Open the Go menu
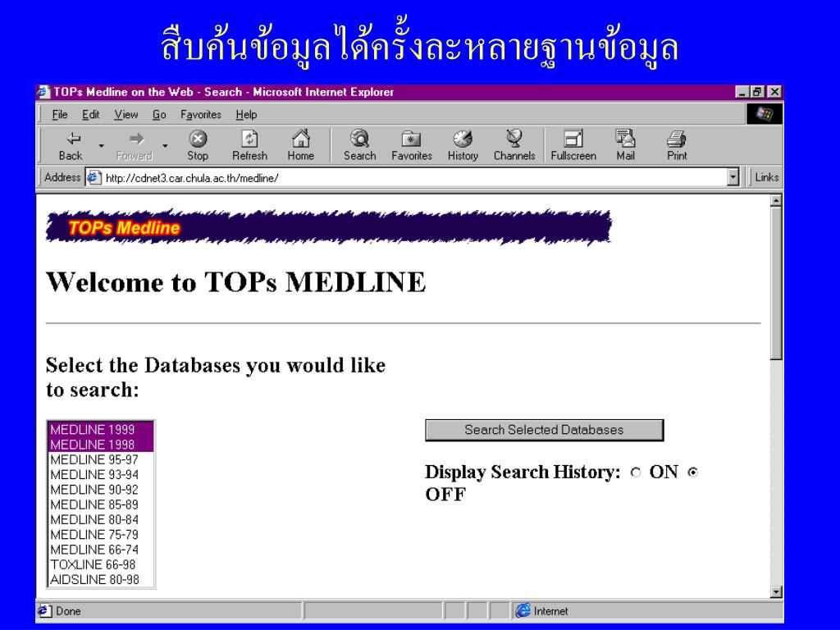The image size is (840, 630). (159, 115)
